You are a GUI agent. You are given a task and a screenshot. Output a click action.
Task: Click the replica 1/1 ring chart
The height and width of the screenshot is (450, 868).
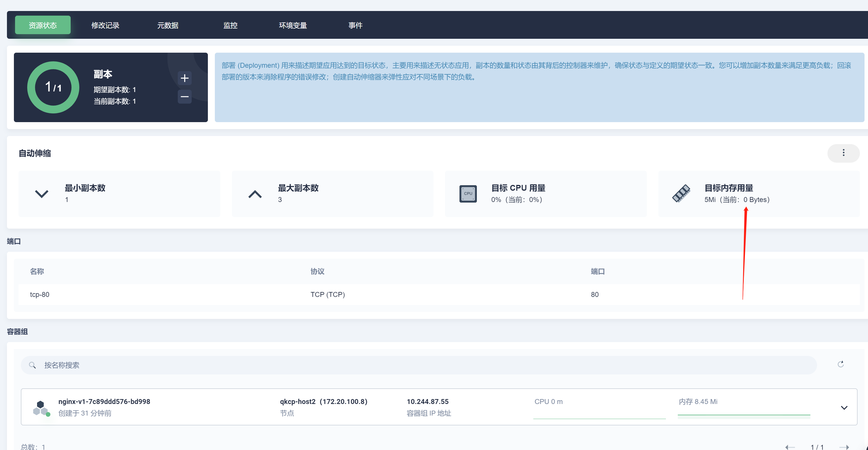click(x=53, y=87)
